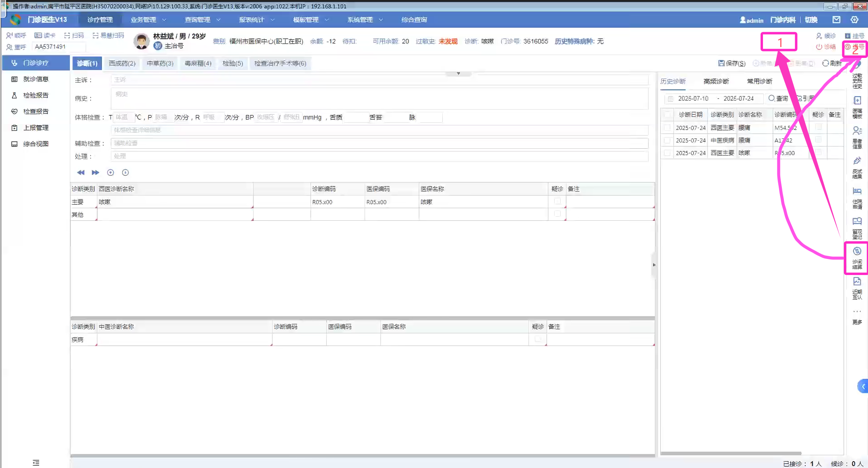Check the 疑诊 box for 咳嗽 diagnosis

click(x=557, y=201)
